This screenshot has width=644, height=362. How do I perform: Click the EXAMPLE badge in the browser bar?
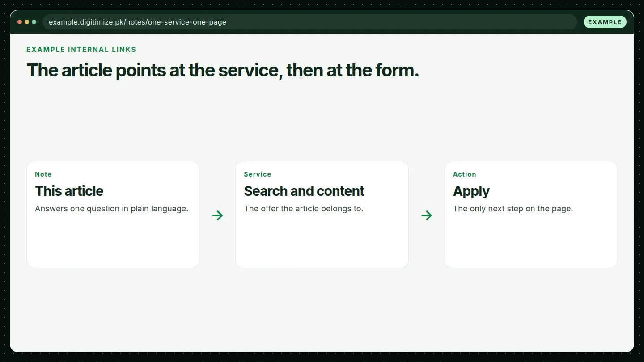click(x=605, y=22)
